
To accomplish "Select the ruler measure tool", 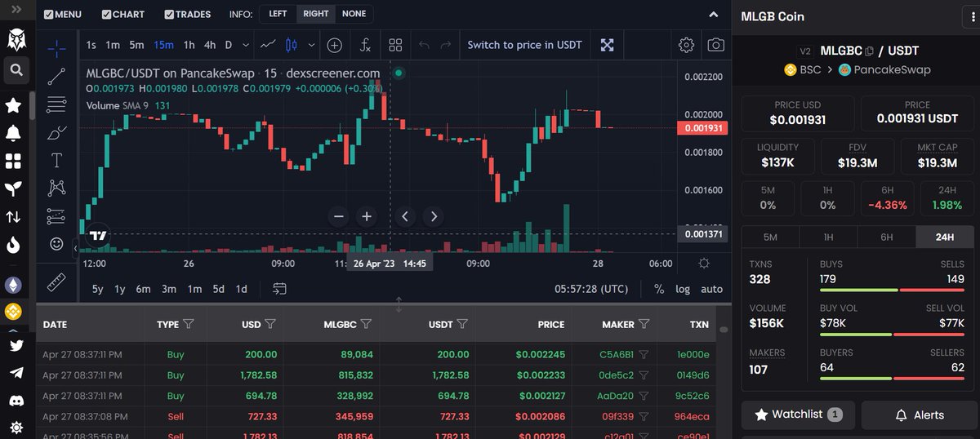I will pos(56,282).
